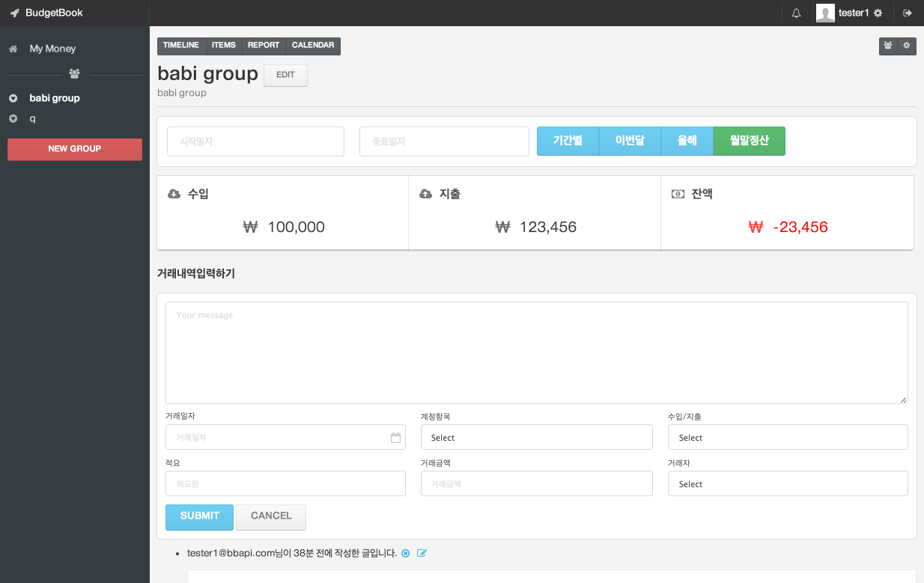924x583 pixels.
Task: Click the 100,000 income amount
Action: click(x=296, y=228)
